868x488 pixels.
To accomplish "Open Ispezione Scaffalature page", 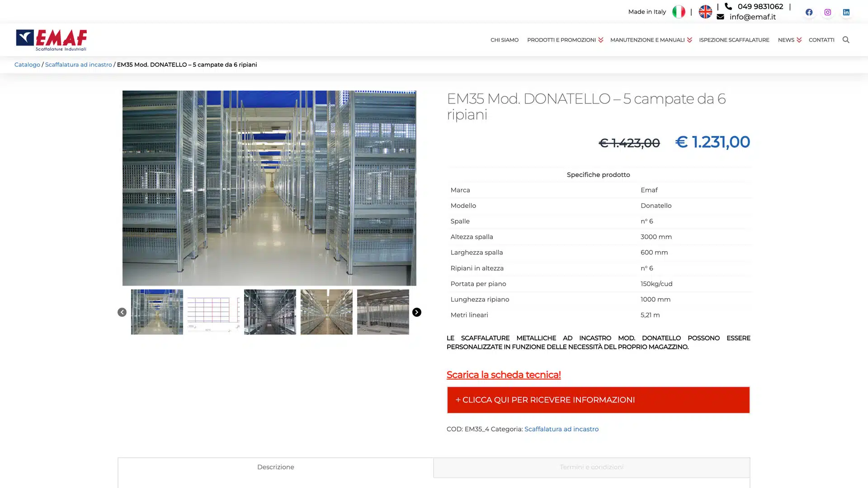I will pos(734,40).
